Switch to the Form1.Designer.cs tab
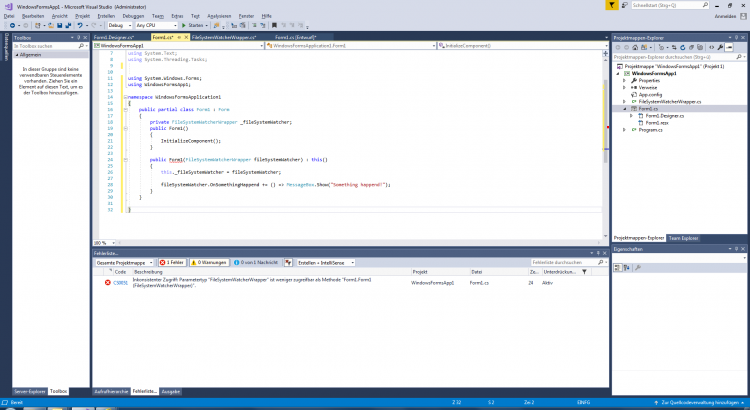The width and height of the screenshot is (750, 410). pos(113,37)
